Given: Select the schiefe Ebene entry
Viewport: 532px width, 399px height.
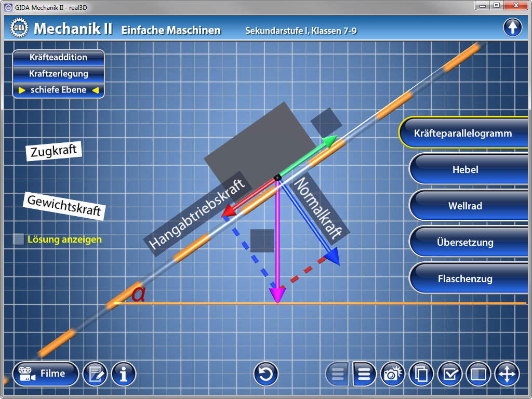Looking at the screenshot, I should point(58,90).
